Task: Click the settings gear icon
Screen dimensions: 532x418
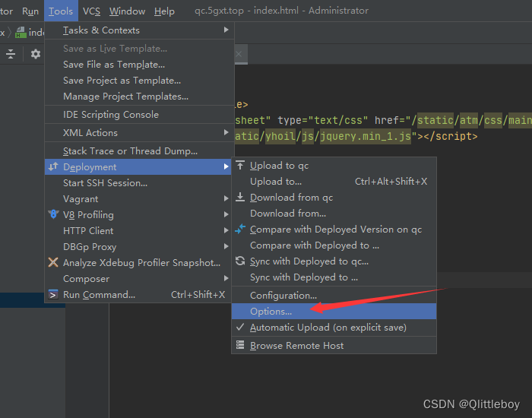Action: [x=36, y=54]
